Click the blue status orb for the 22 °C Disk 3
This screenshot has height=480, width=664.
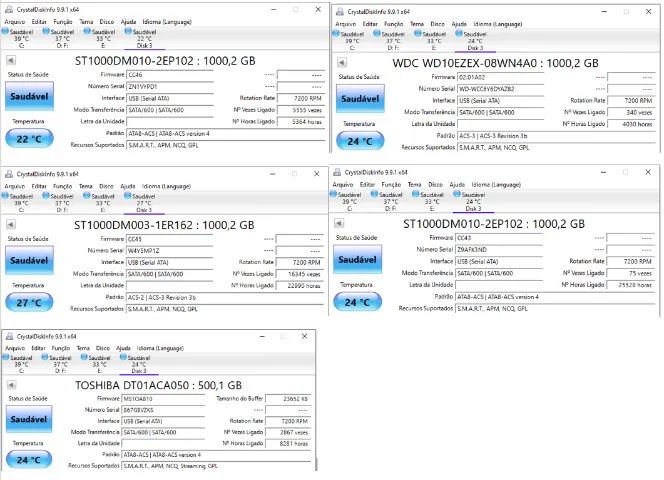[128, 31]
